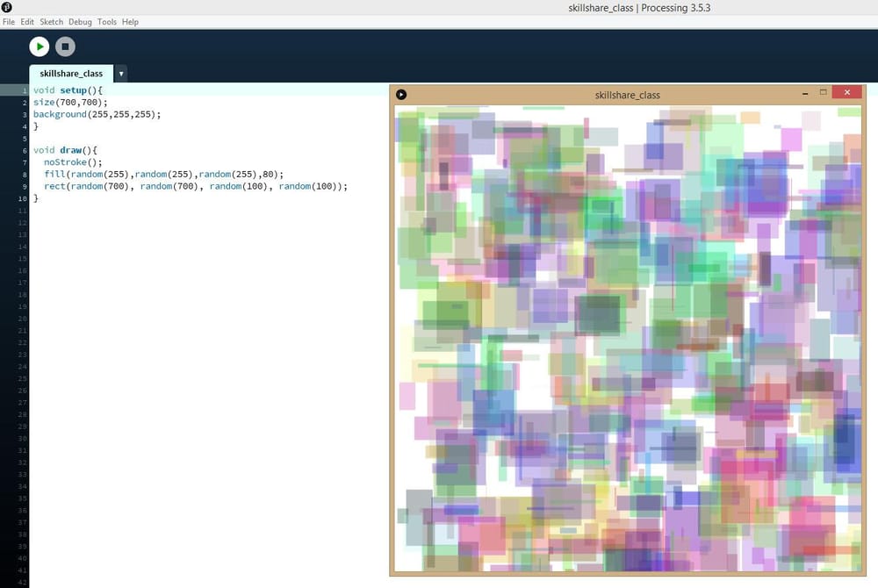Maximize the skillshare_class sketch window
Screen dimensions: 878x588
[x=824, y=92]
